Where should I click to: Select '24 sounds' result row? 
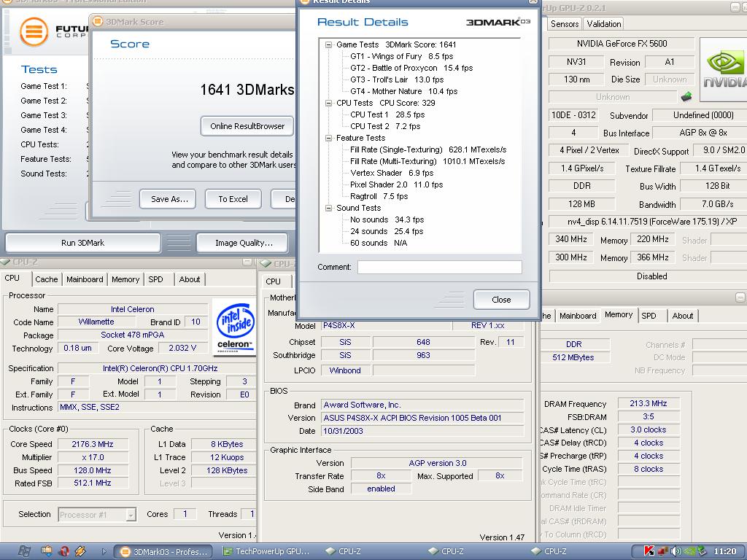tap(387, 231)
